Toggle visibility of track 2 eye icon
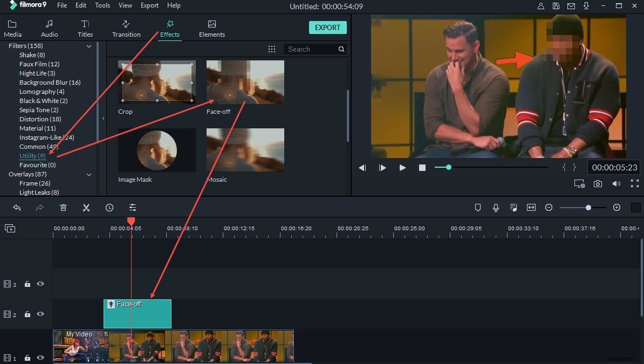Viewport: 644px width, 364px height. [39, 314]
